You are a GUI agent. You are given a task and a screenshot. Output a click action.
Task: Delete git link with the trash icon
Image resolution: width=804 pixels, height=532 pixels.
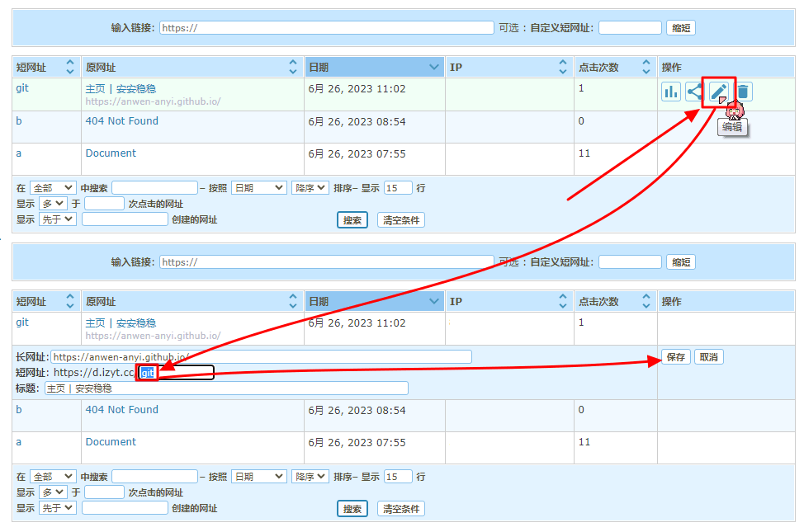tap(743, 92)
